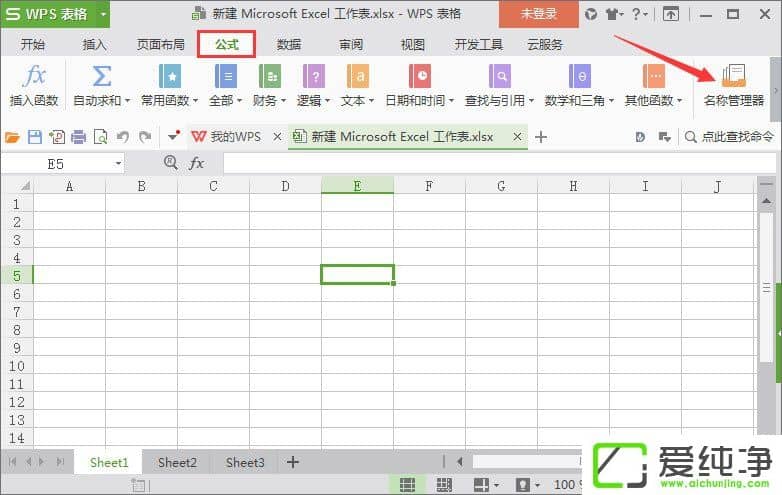Click the 插入函数 fx ribbon icon
Viewport: 782px width, 495px height.
tap(34, 84)
